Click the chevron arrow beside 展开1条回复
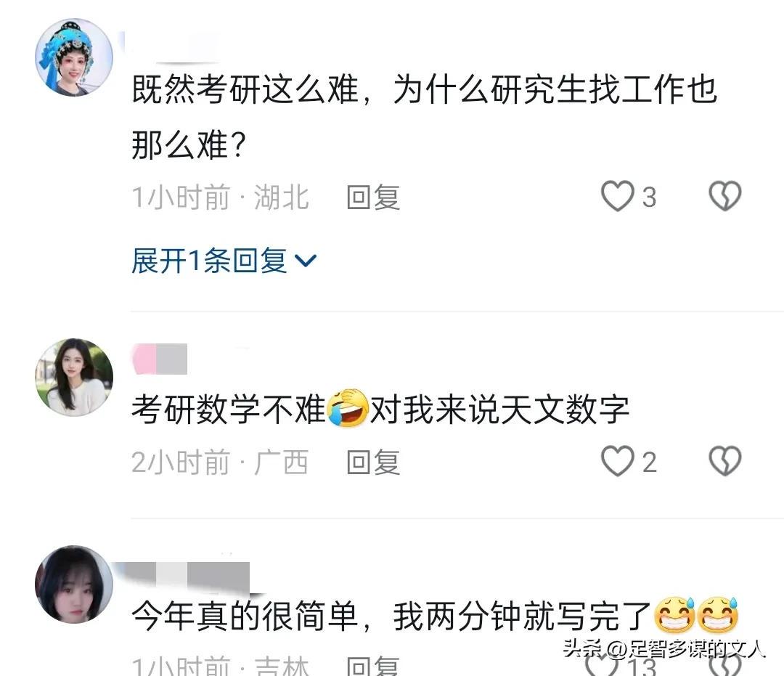The height and width of the screenshot is (676, 784). click(306, 261)
